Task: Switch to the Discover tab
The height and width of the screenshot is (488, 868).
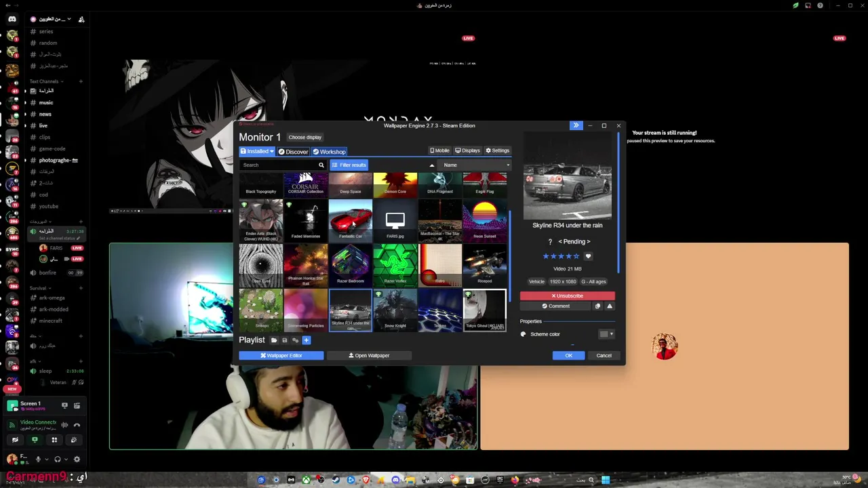Action: pos(293,152)
